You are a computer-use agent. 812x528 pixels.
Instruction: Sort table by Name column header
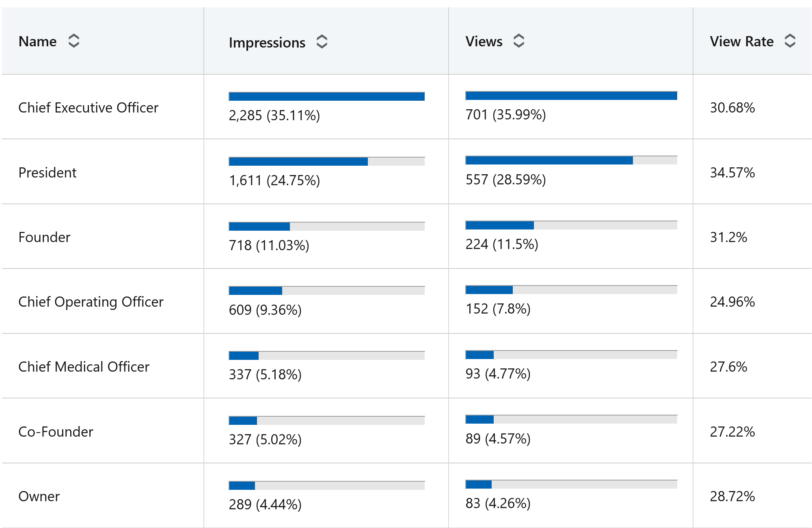coord(38,41)
